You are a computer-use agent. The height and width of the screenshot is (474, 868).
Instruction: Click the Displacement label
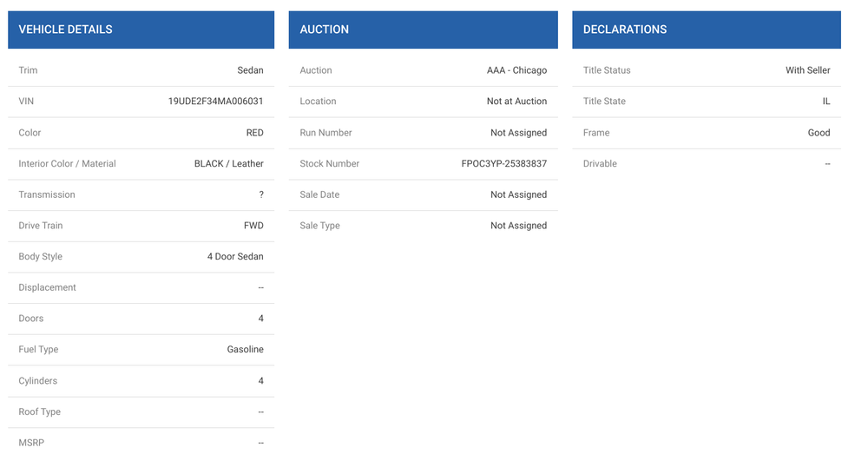47,287
